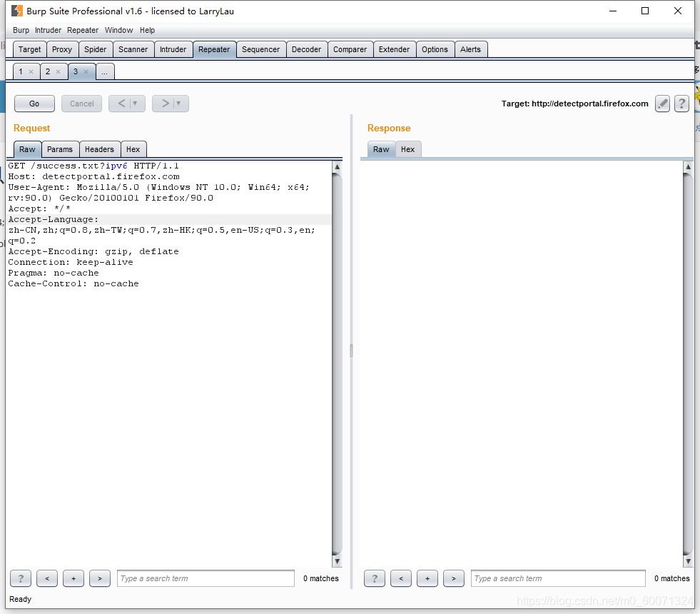The image size is (700, 614).
Task: Add new Repeater tab via ellipsis tab
Action: point(104,72)
